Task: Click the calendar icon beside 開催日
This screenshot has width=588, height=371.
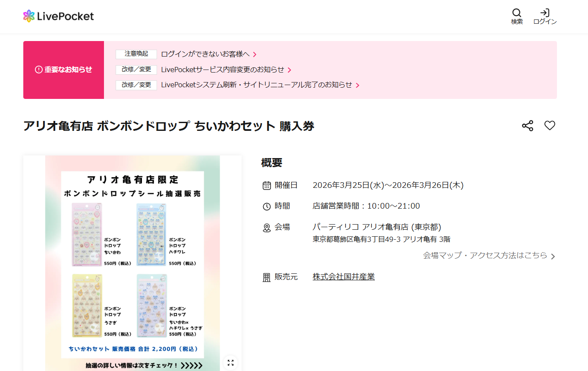Action: click(x=267, y=185)
